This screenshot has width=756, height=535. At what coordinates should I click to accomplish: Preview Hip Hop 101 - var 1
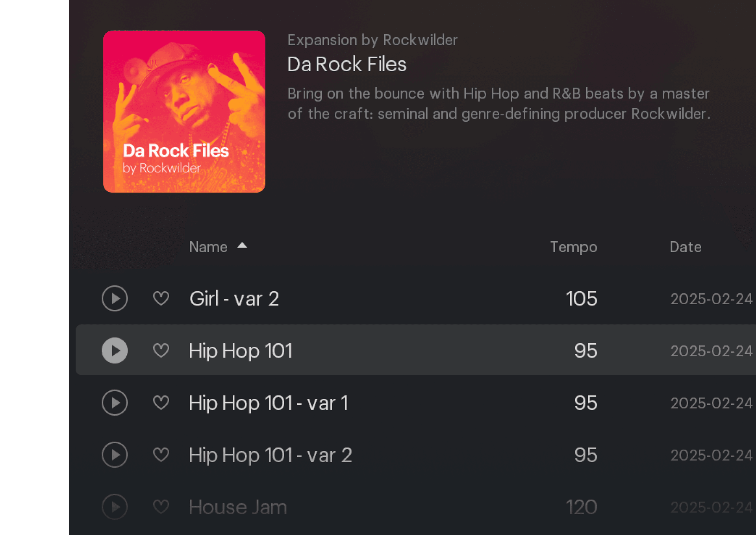coord(115,403)
